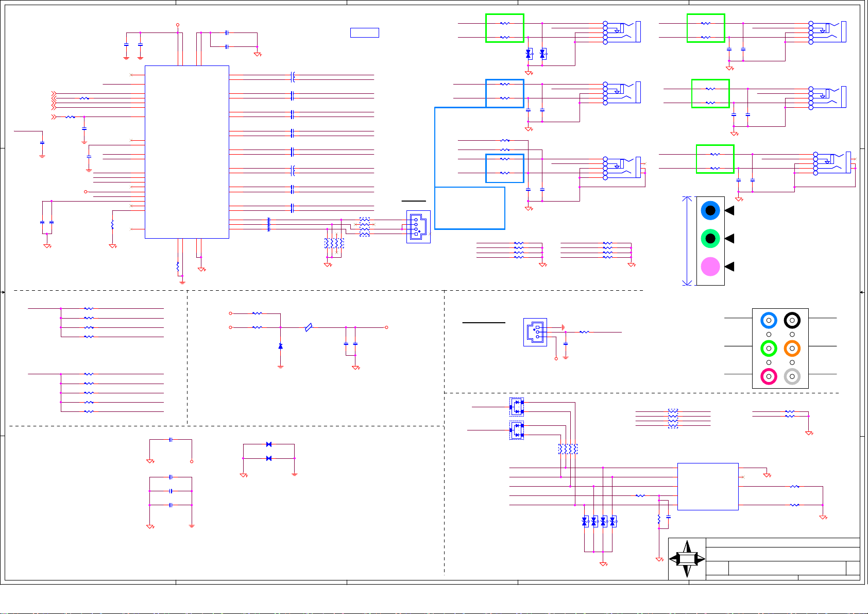Image resolution: width=868 pixels, height=614 pixels.
Task: Select the black ring jack in six-jack panel
Action: tap(792, 320)
